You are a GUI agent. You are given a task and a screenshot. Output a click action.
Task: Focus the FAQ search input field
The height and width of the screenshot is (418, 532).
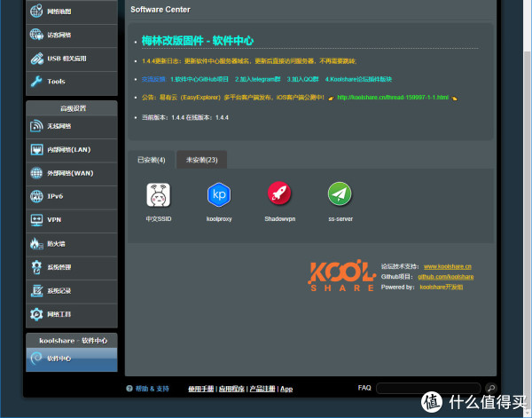(x=428, y=388)
